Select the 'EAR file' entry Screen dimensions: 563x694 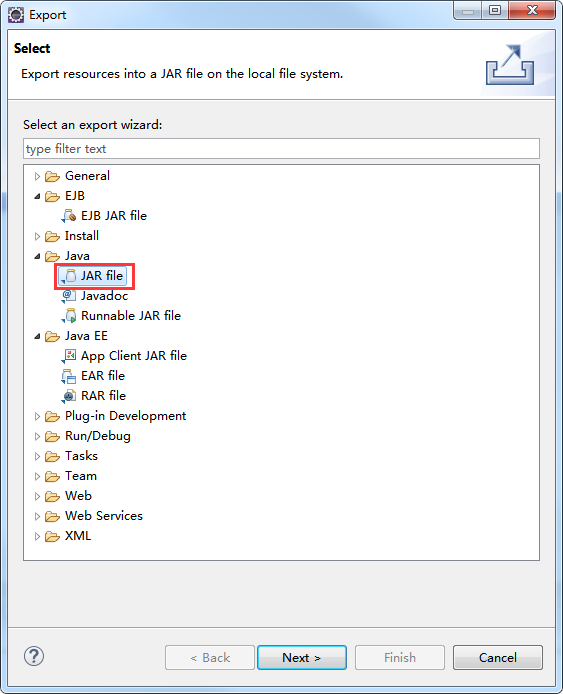pyautogui.click(x=103, y=376)
